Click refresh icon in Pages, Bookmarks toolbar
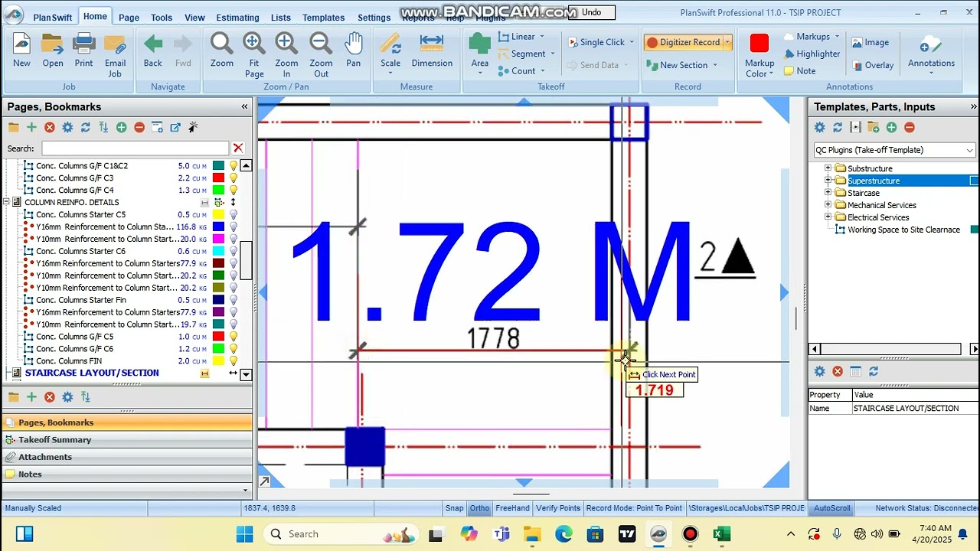 click(x=85, y=127)
